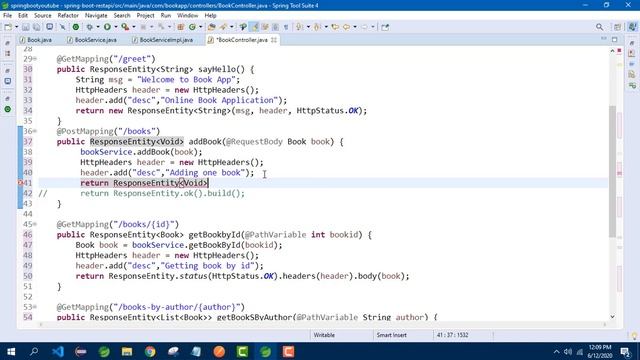Open the Refactor menu
Image resolution: width=640 pixels, height=360 pixels.
tap(68, 16)
